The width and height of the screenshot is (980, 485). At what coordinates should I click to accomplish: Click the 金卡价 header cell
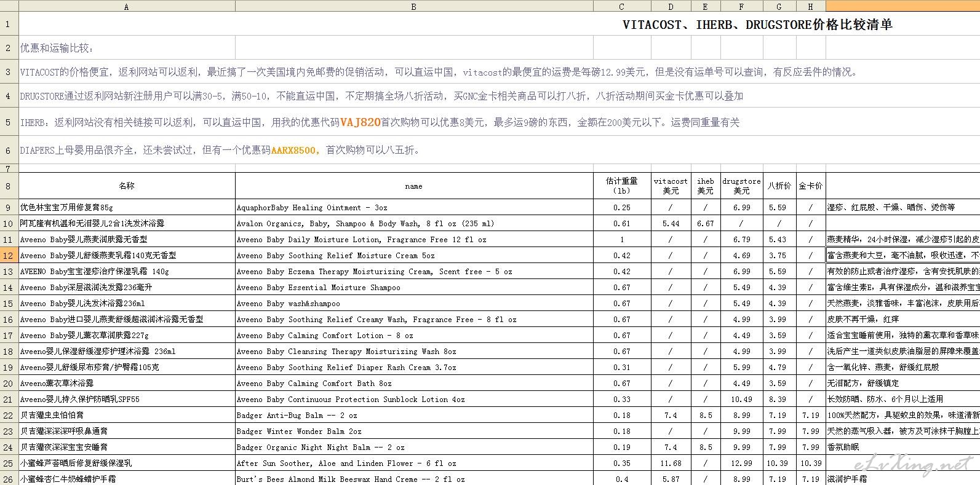[810, 186]
